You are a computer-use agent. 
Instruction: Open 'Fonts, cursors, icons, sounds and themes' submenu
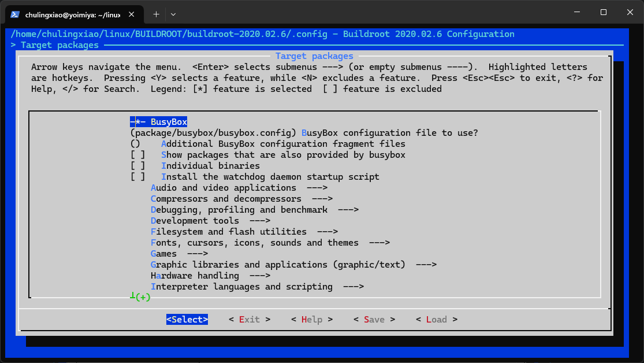coord(270,243)
